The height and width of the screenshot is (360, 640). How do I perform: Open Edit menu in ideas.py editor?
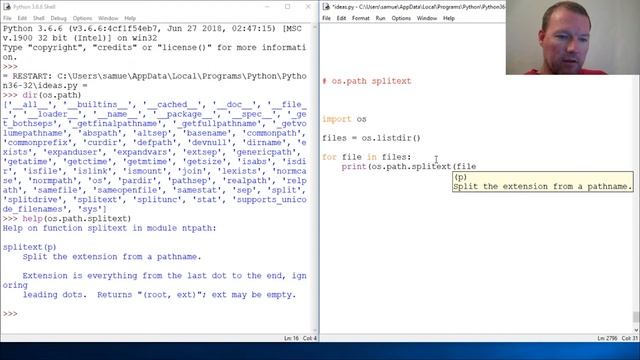[341, 18]
